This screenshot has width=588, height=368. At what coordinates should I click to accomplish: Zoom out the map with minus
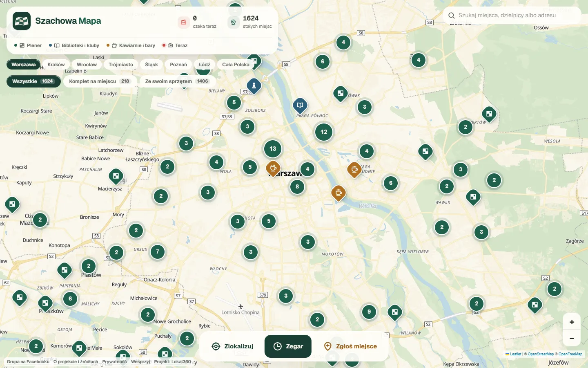572,339
